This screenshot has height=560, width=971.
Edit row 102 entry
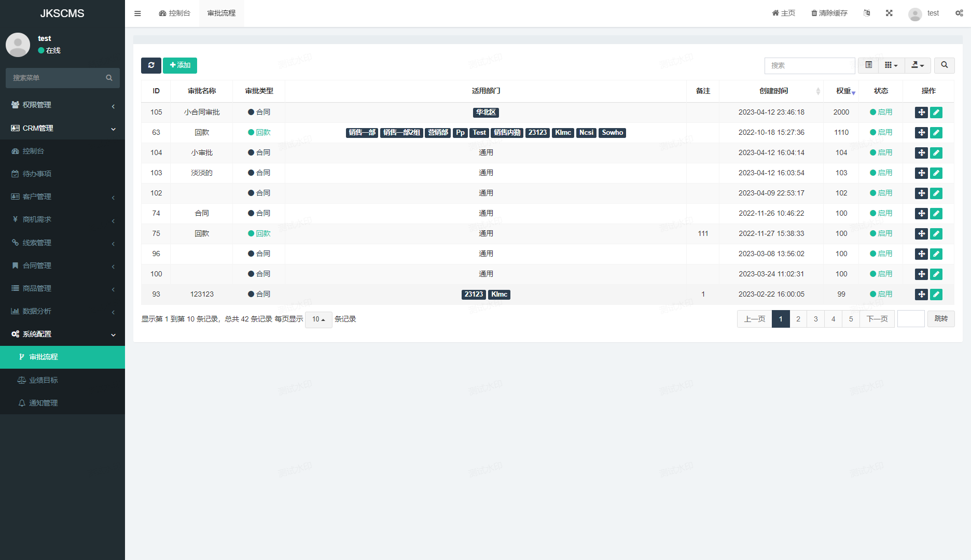936,193
